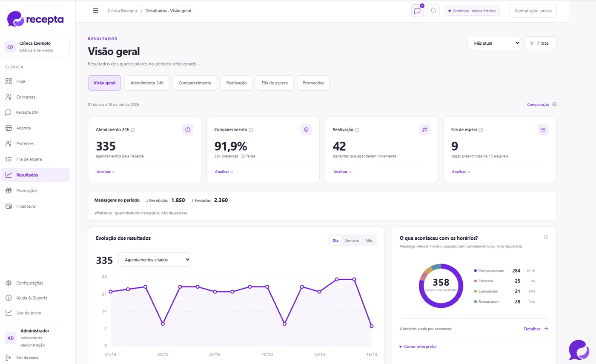Switch to the Atendimento 24h tab
This screenshot has height=364, width=596.
pos(147,83)
